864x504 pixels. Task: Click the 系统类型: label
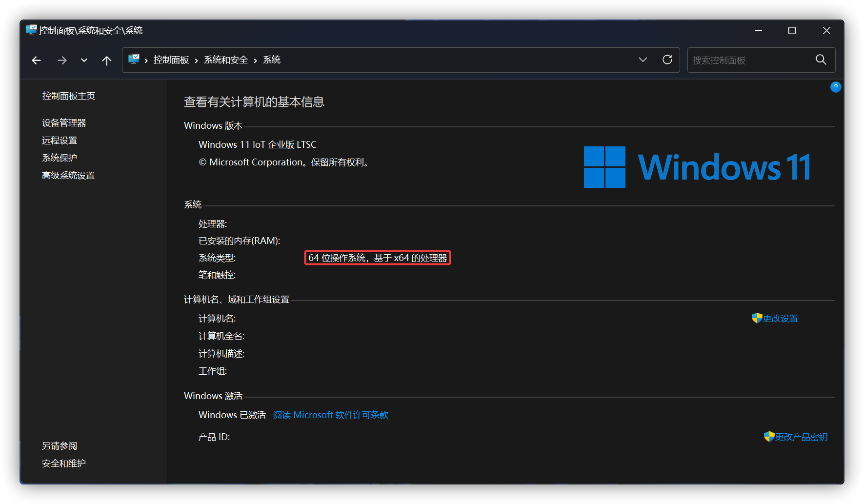217,258
